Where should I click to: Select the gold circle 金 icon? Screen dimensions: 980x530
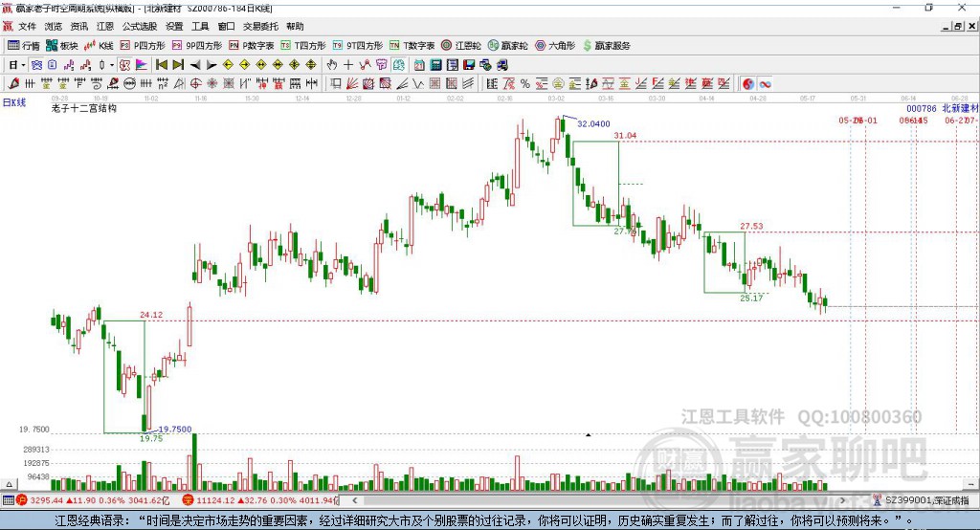pyautogui.click(x=558, y=84)
